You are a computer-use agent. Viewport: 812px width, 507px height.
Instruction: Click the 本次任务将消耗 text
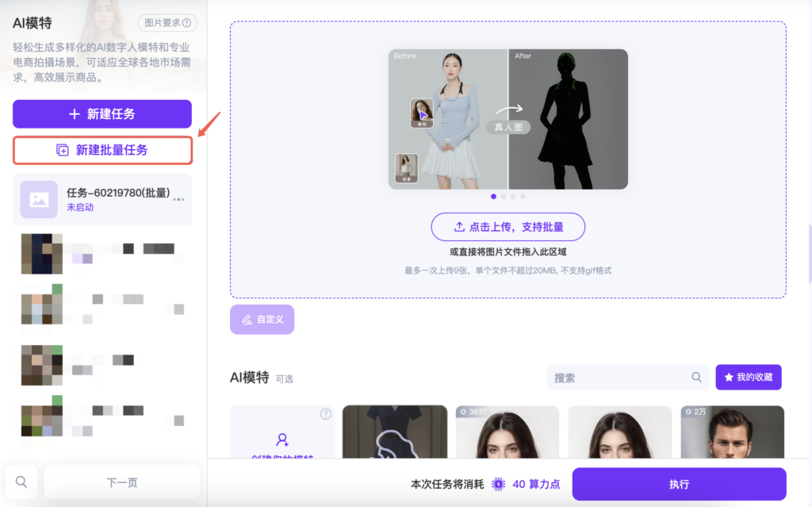[x=447, y=484]
